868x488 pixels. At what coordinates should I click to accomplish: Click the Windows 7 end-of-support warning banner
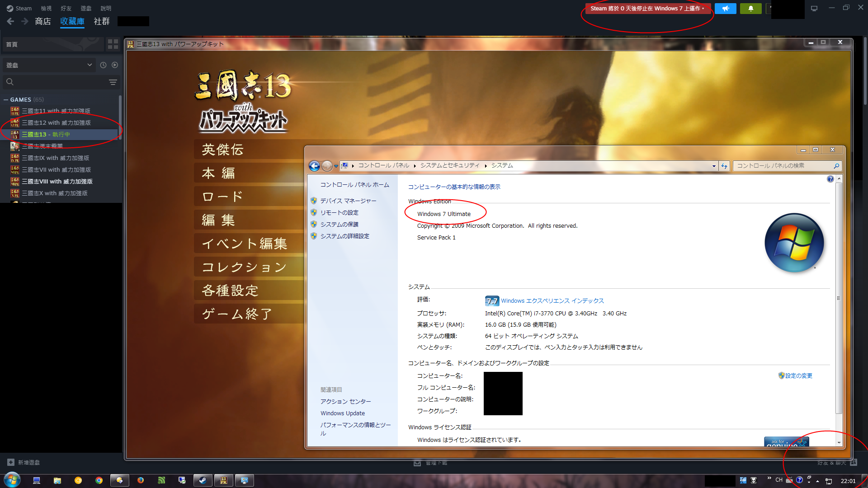(648, 8)
